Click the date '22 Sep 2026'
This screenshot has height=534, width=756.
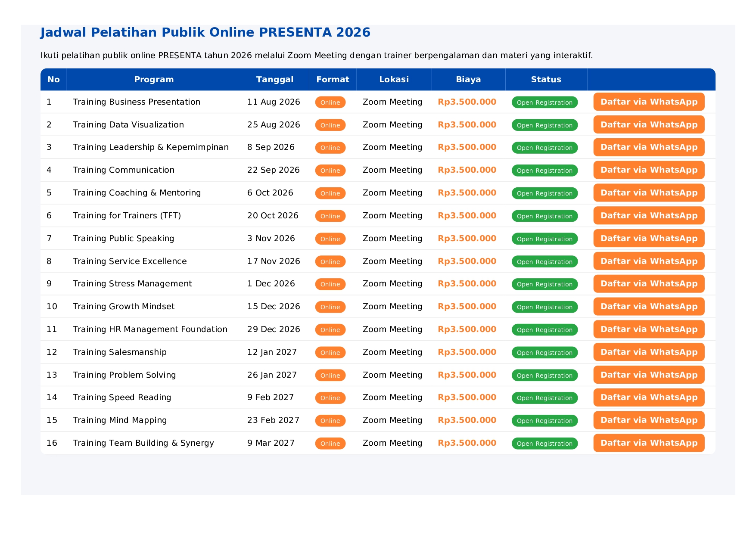pyautogui.click(x=274, y=170)
